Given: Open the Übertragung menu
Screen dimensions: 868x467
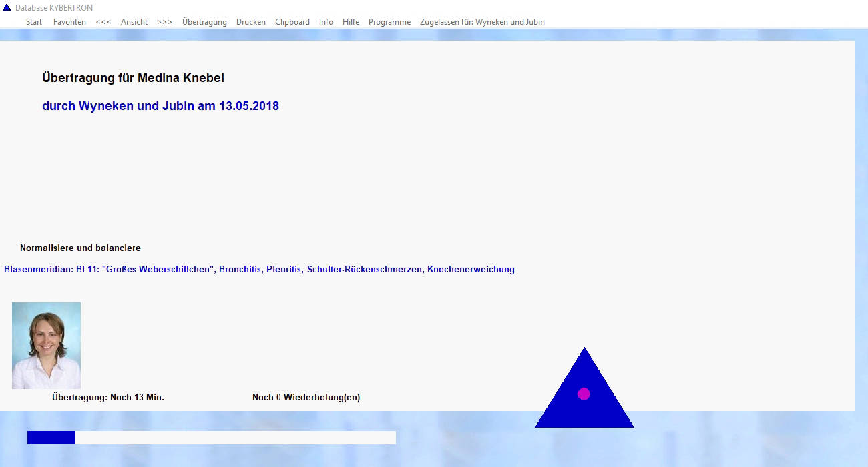Looking at the screenshot, I should coord(204,22).
